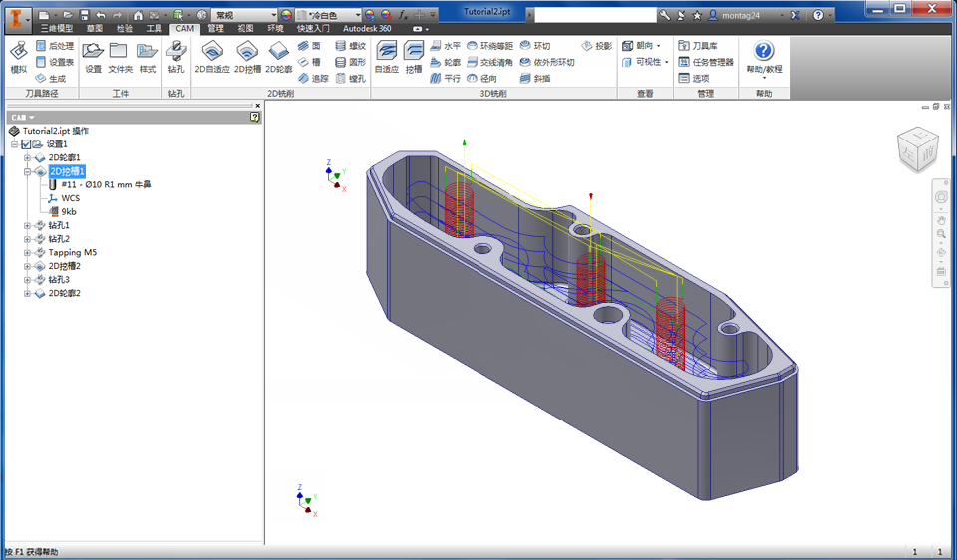Select 槽 (Slot) milling tool
This screenshot has height=560, width=957.
coord(309,62)
